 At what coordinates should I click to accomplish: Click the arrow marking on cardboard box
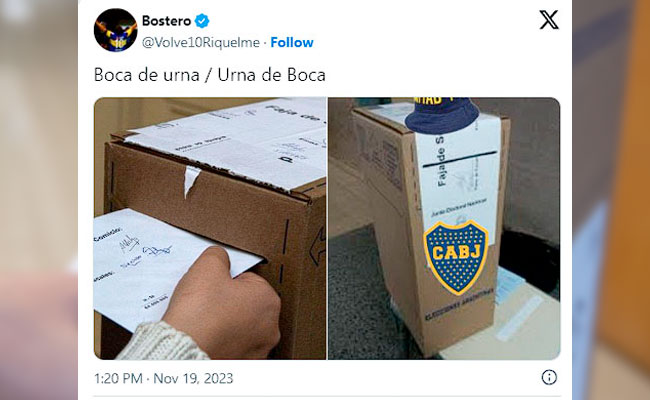pos(318,247)
